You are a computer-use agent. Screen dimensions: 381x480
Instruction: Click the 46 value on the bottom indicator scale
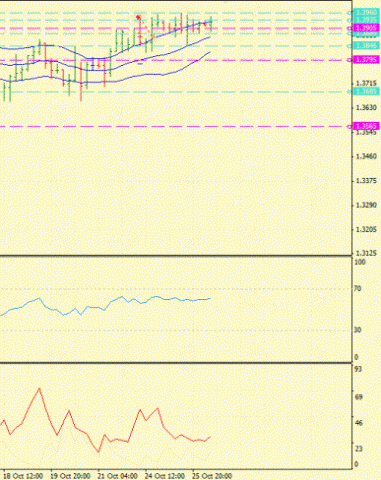click(359, 423)
